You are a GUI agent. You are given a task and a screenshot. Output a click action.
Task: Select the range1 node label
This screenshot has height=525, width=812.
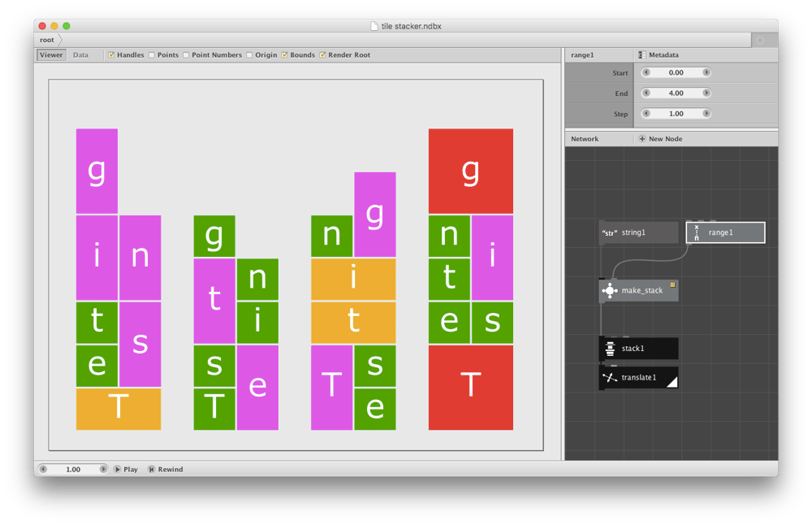pos(720,232)
